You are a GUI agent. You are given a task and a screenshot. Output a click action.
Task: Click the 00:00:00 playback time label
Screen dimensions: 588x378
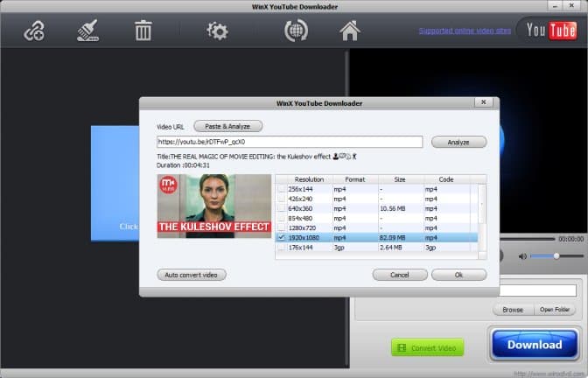click(x=570, y=239)
